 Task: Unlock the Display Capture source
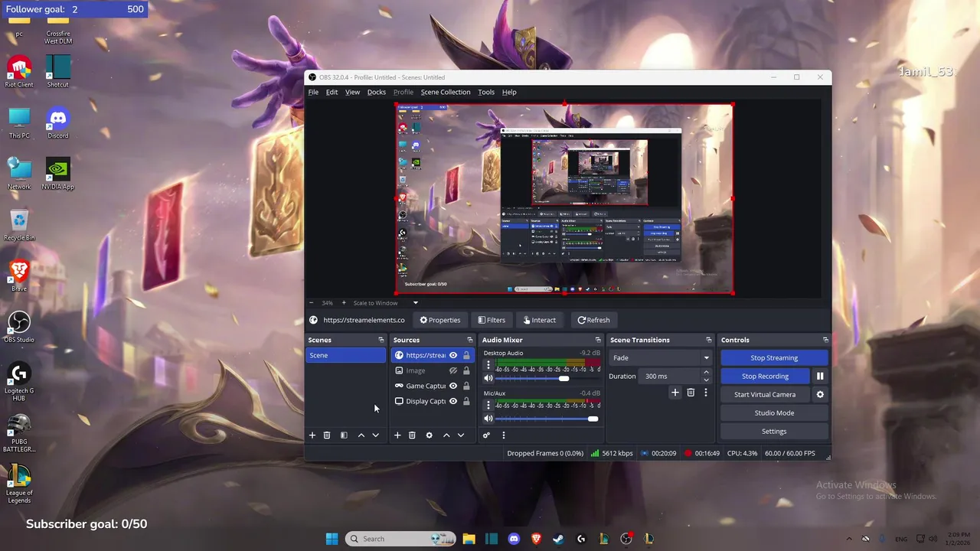pos(466,401)
